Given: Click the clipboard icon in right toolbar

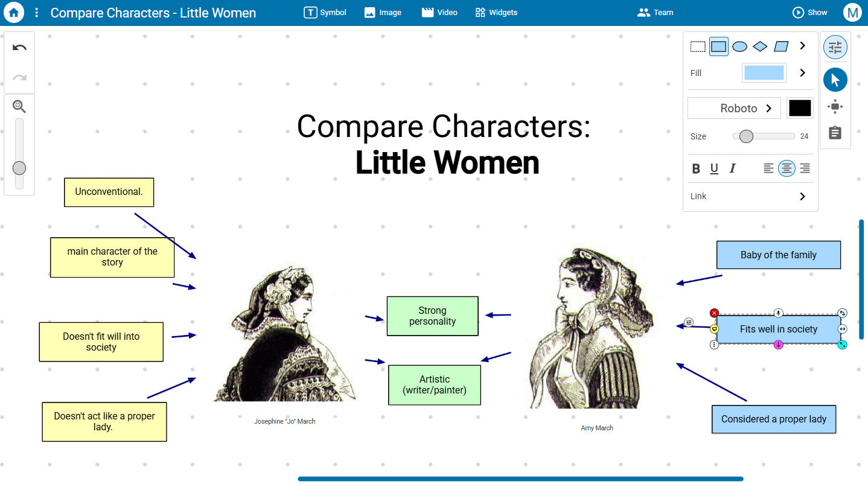Looking at the screenshot, I should pyautogui.click(x=835, y=133).
